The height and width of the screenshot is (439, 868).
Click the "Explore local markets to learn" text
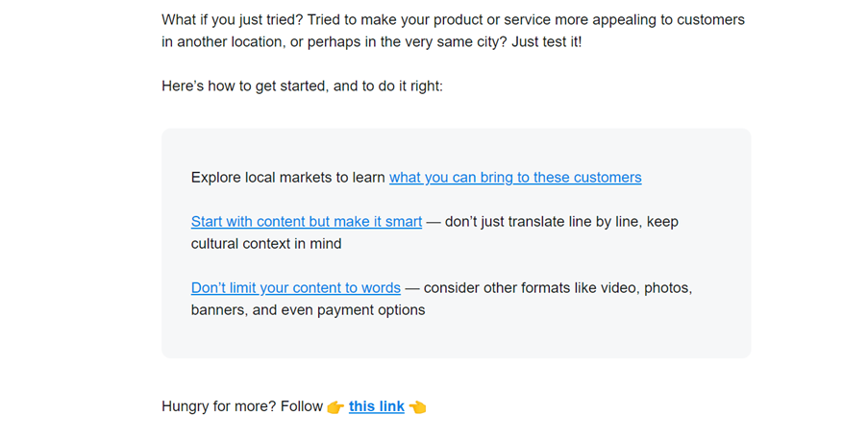coord(288,178)
